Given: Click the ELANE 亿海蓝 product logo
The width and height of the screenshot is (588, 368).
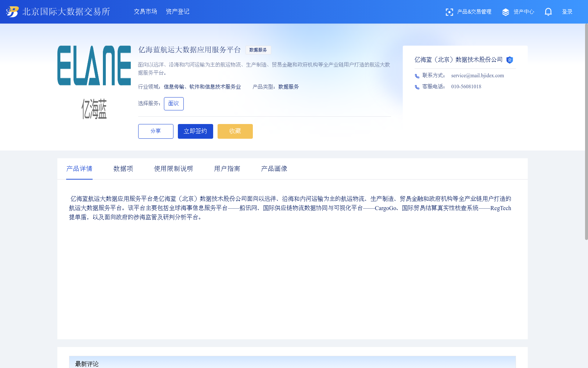Looking at the screenshot, I should coord(94,82).
